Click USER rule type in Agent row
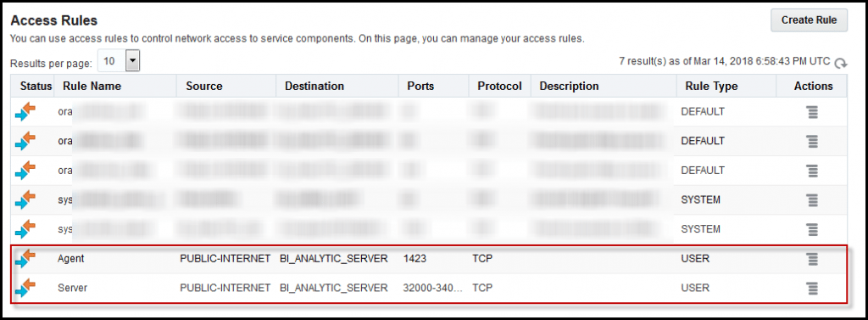Screen dimensions: 868x320 (x=695, y=258)
